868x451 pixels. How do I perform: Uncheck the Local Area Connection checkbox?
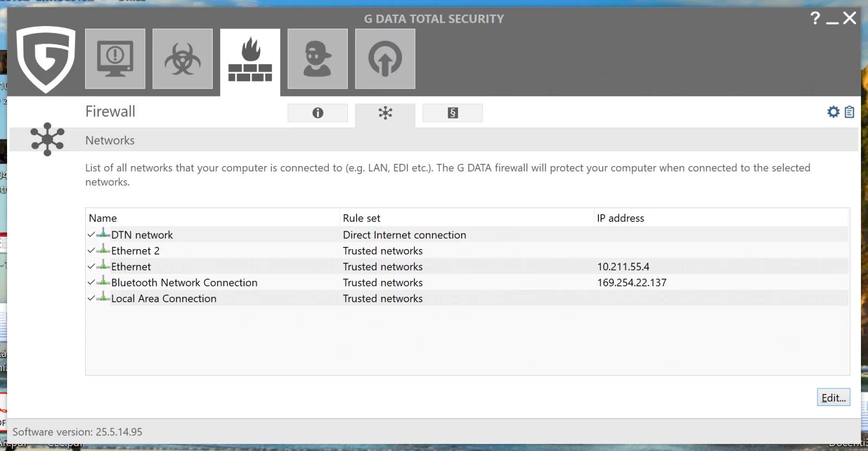(91, 298)
